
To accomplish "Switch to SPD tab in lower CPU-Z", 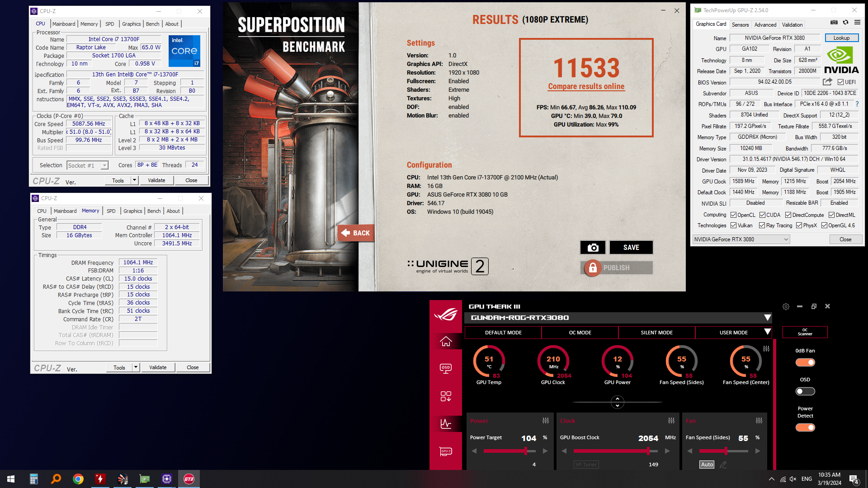I will (111, 211).
